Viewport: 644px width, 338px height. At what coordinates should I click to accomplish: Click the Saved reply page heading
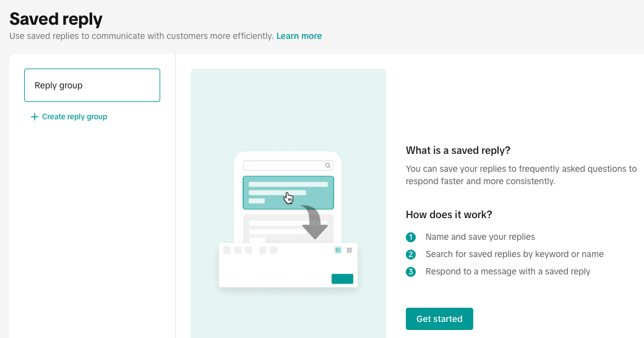tap(56, 19)
